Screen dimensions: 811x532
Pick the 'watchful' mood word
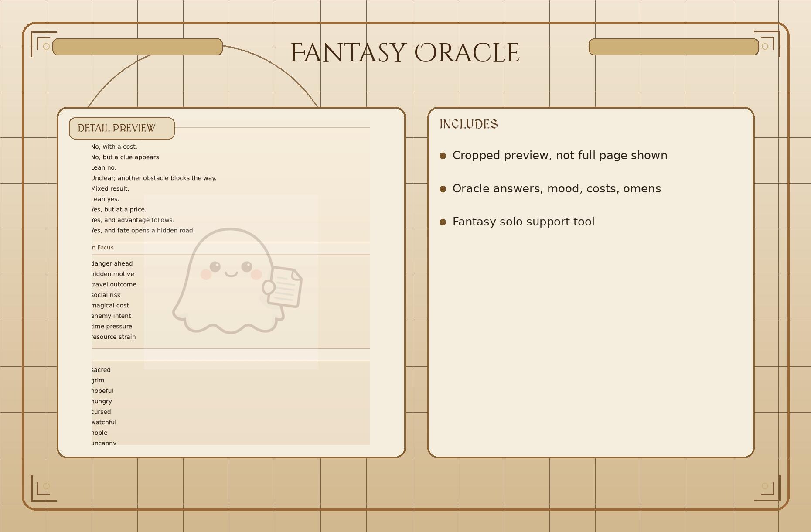click(x=104, y=422)
